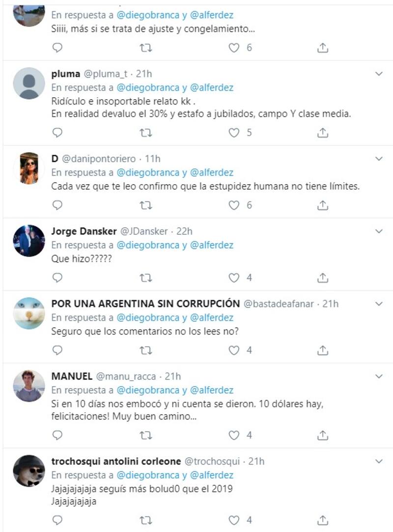Open Jorge Dansker's profile picture
The height and width of the screenshot is (532, 393).
(x=29, y=241)
